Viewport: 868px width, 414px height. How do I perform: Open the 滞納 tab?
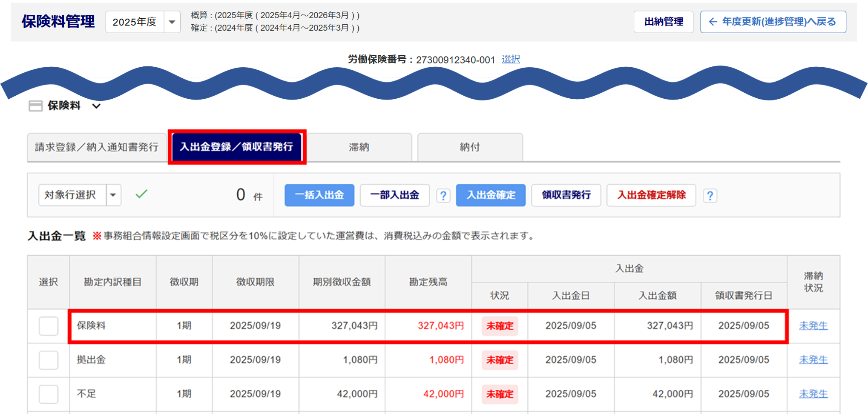tap(359, 147)
